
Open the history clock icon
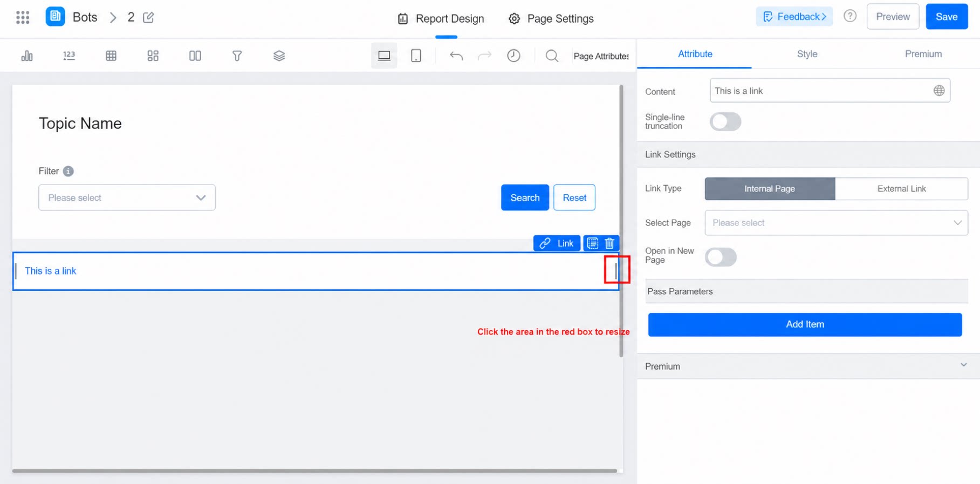click(513, 56)
